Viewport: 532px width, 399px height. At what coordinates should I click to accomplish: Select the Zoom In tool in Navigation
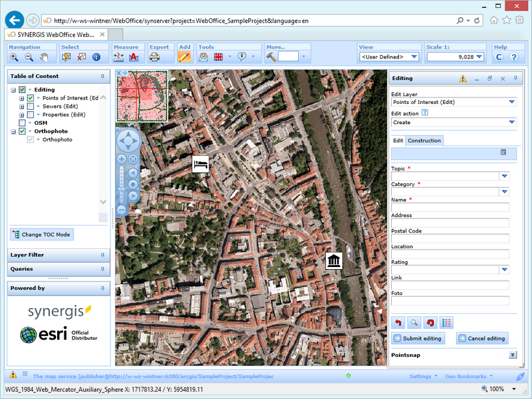point(14,57)
